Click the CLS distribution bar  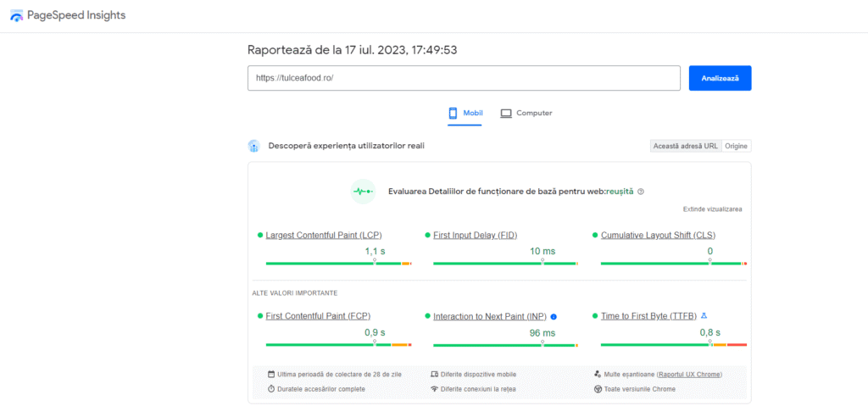point(674,264)
